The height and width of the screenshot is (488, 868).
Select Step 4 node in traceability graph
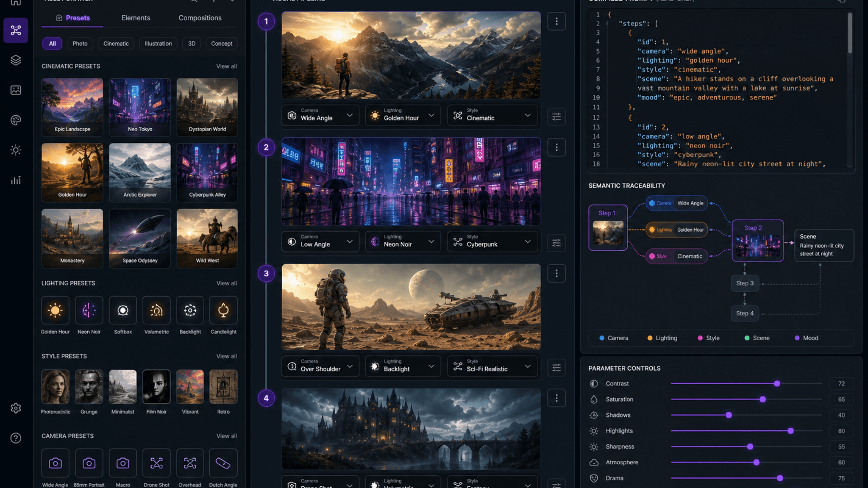click(745, 313)
